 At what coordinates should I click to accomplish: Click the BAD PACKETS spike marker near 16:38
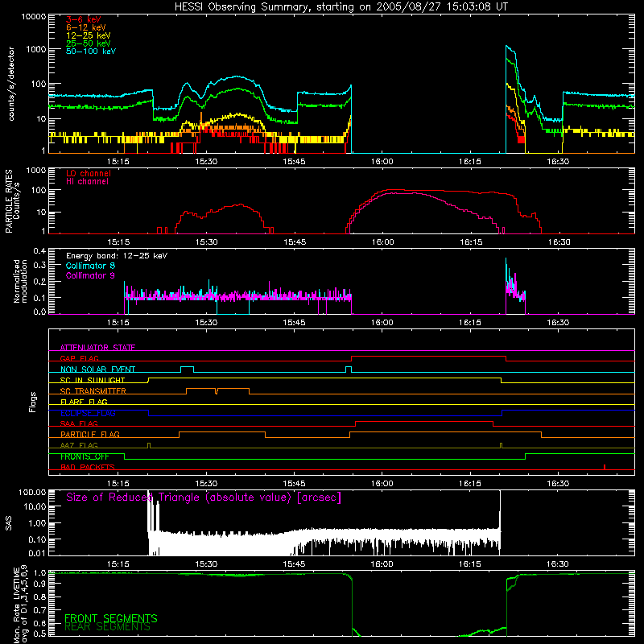point(605,467)
